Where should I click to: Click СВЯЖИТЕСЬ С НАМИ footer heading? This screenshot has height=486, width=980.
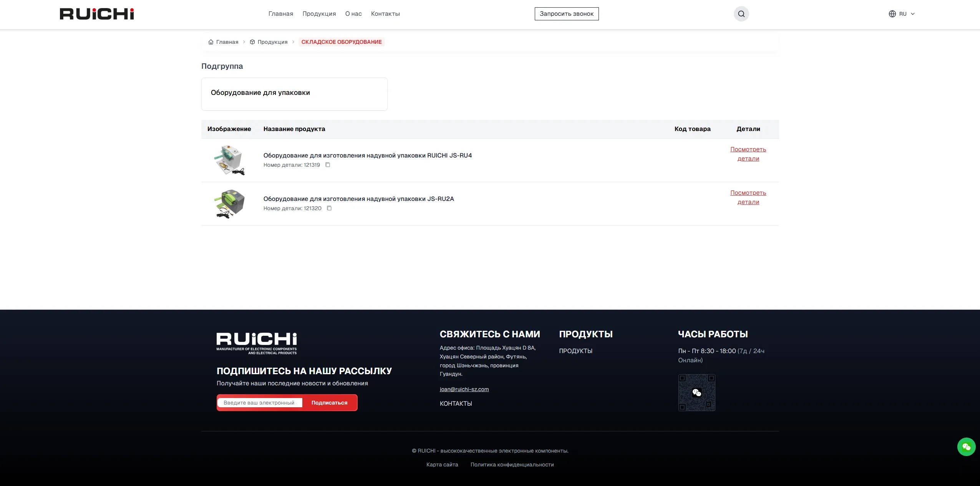[490, 334]
